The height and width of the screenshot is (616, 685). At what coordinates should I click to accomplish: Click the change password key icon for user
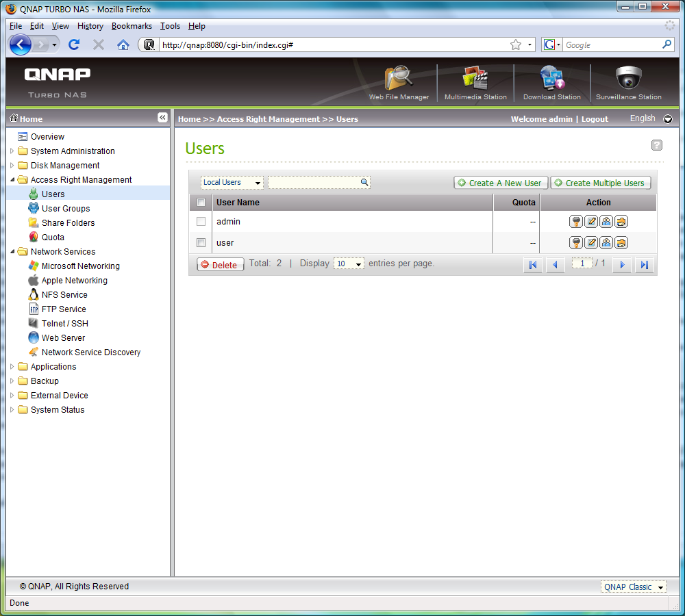pyautogui.click(x=576, y=243)
